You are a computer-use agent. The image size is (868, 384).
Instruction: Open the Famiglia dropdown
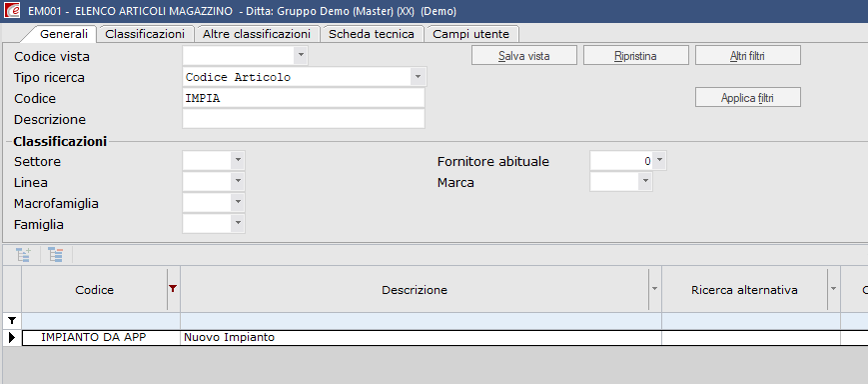click(x=238, y=224)
